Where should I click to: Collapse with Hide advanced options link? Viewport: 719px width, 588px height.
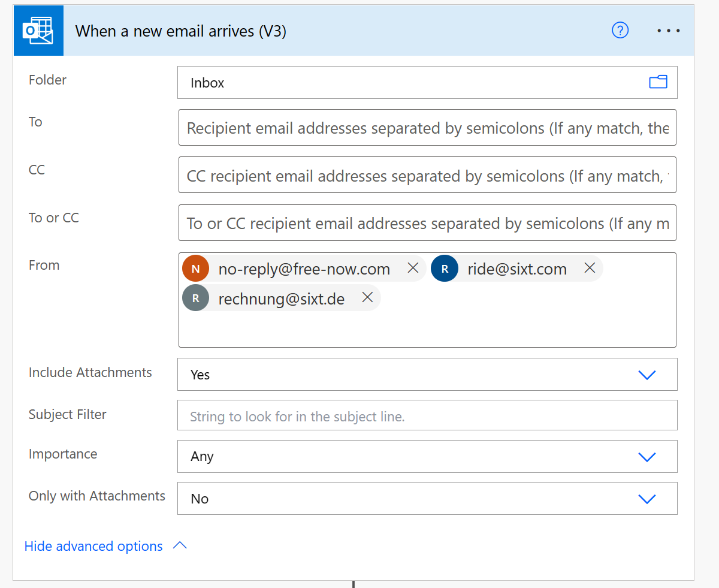(x=93, y=546)
